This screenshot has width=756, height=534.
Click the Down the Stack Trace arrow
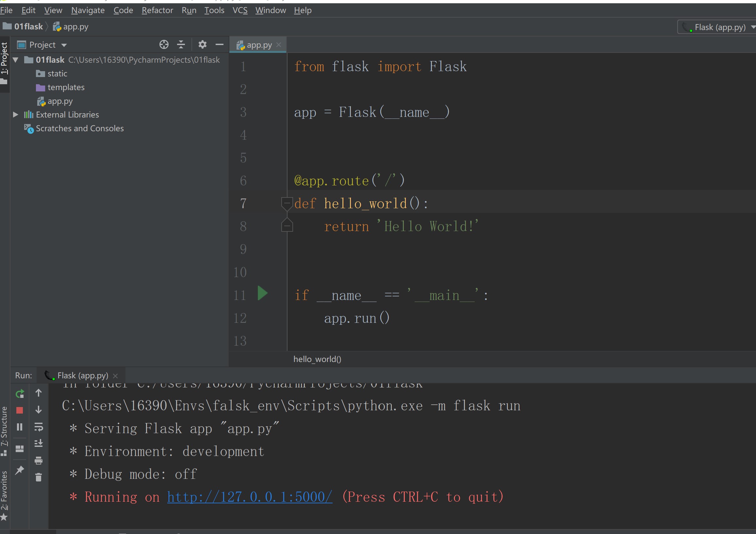point(39,410)
